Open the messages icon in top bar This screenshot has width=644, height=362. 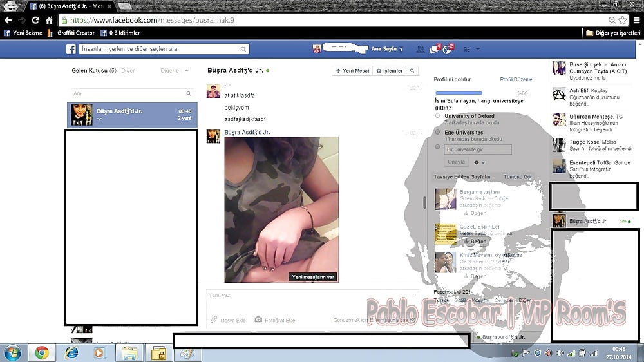point(434,49)
